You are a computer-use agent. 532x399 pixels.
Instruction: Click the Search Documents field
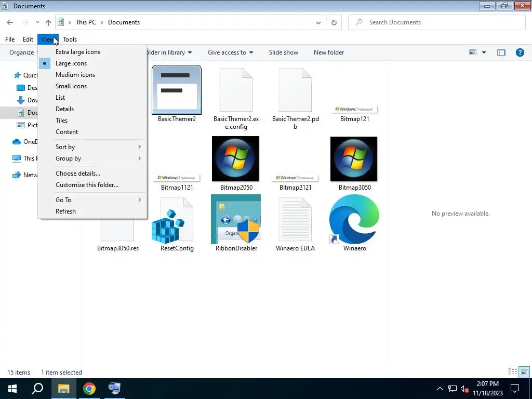coord(436,22)
